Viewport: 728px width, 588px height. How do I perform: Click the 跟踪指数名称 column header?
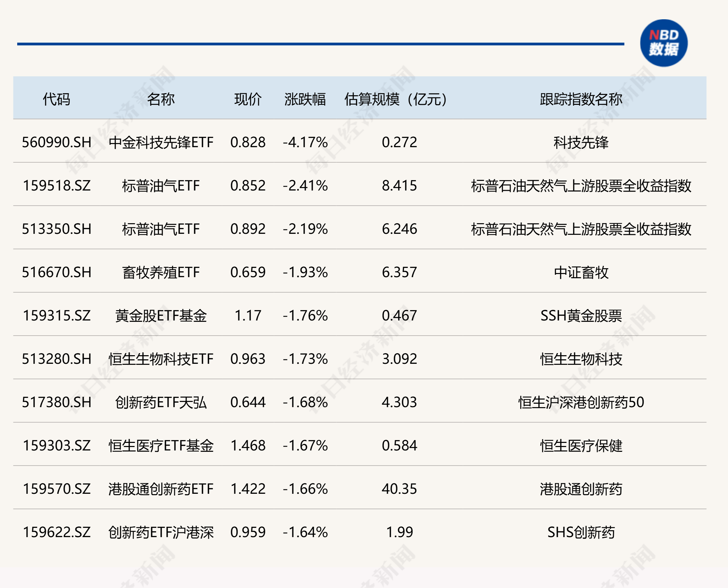coord(581,99)
